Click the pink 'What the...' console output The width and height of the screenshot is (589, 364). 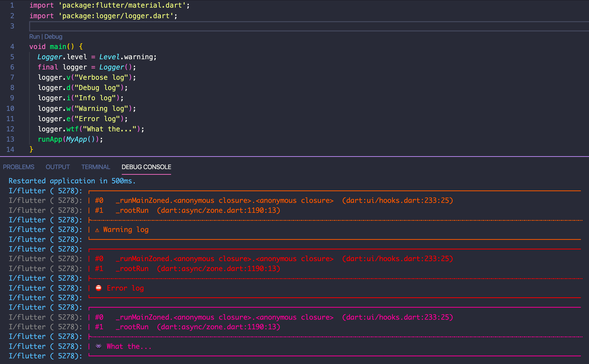click(x=129, y=346)
